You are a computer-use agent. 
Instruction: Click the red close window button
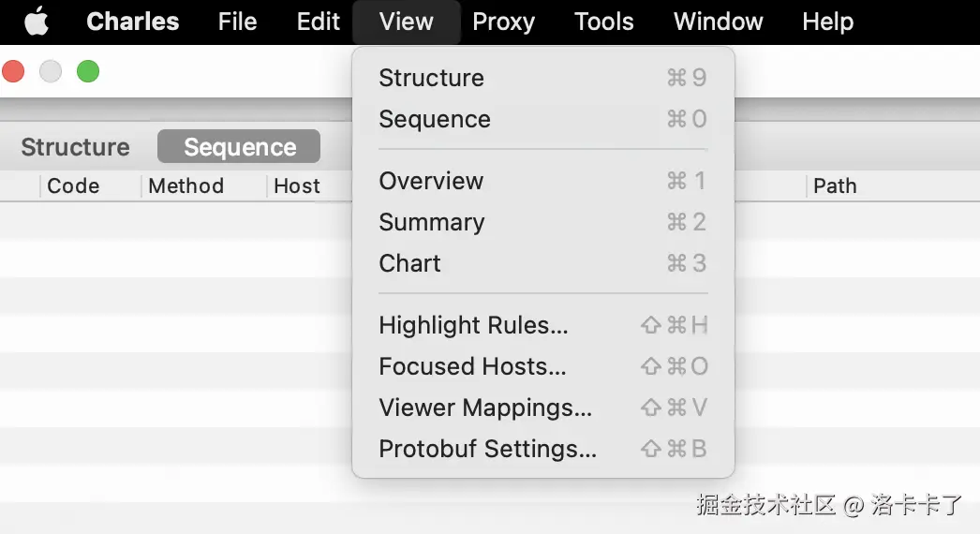pyautogui.click(x=13, y=71)
